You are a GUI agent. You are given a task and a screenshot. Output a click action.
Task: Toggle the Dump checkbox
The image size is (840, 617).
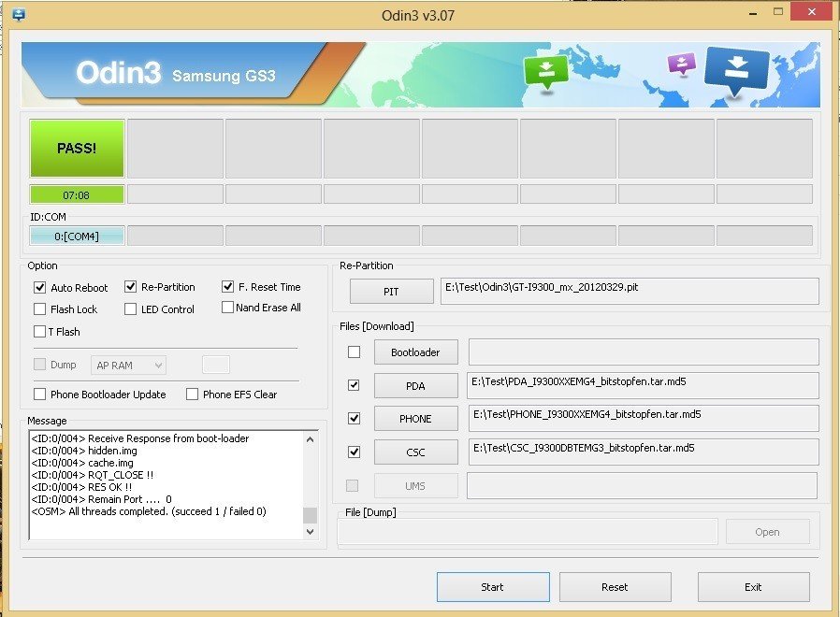[39, 365]
